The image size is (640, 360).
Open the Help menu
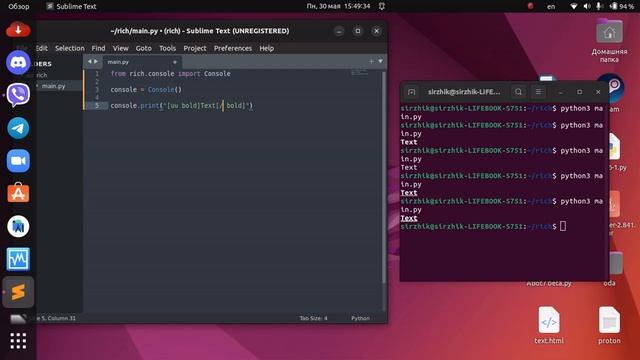pos(267,48)
